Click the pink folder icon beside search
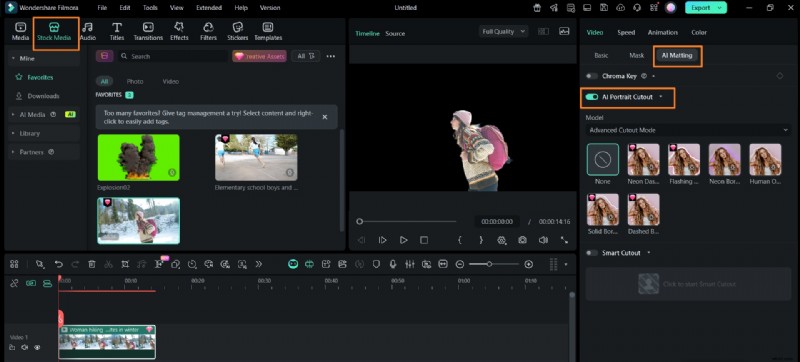Image resolution: width=800 pixels, height=362 pixels. coord(105,56)
